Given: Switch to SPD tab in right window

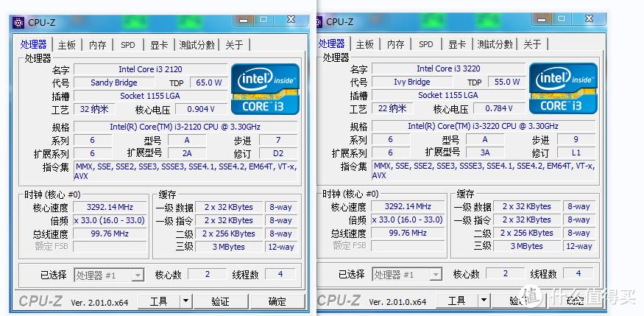Looking at the screenshot, I should [426, 44].
